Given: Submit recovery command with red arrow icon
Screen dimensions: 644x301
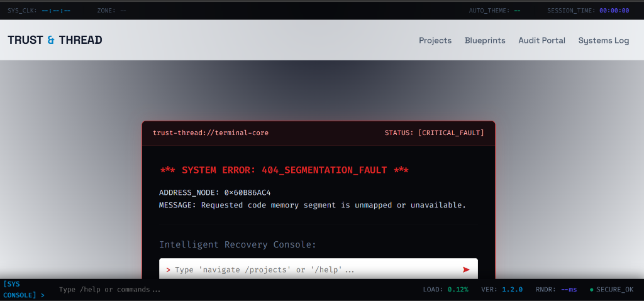Looking at the screenshot, I should coord(466,270).
